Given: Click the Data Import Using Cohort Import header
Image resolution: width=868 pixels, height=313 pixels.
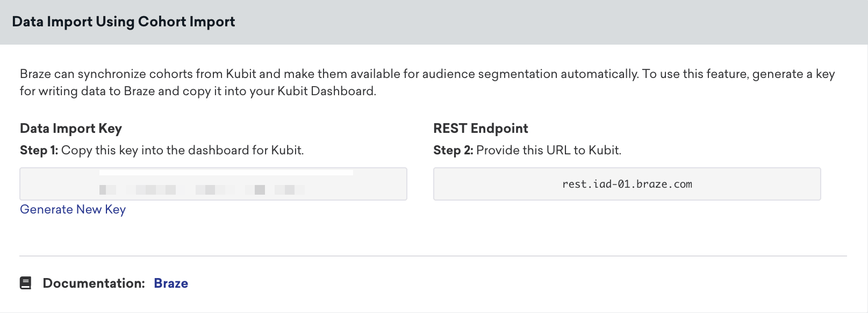Looking at the screenshot, I should click(124, 22).
